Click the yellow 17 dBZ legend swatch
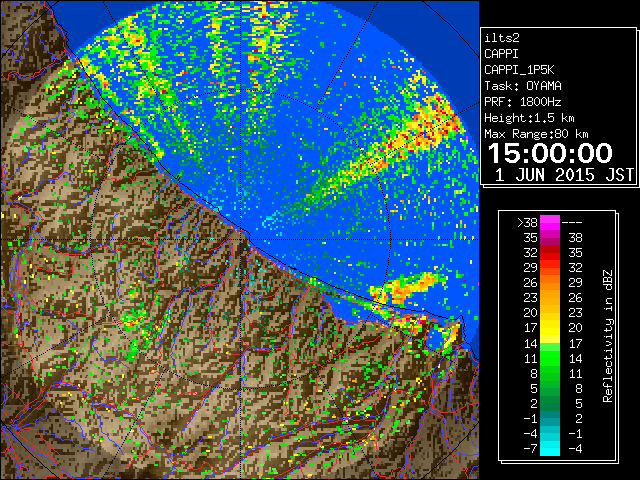 pos(550,328)
